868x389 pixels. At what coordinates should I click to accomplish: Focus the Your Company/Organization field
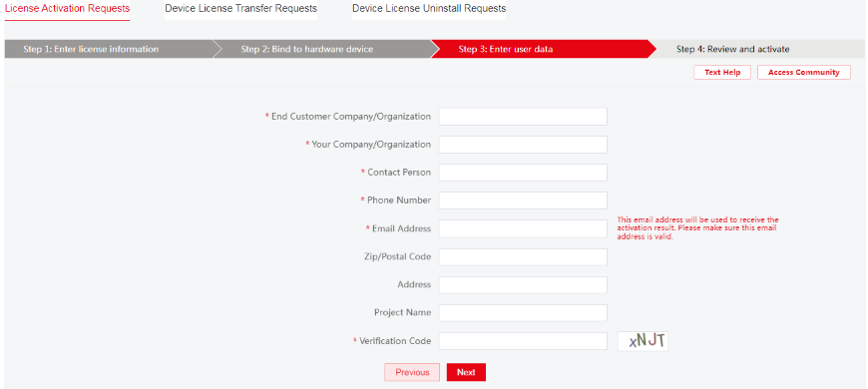click(523, 145)
